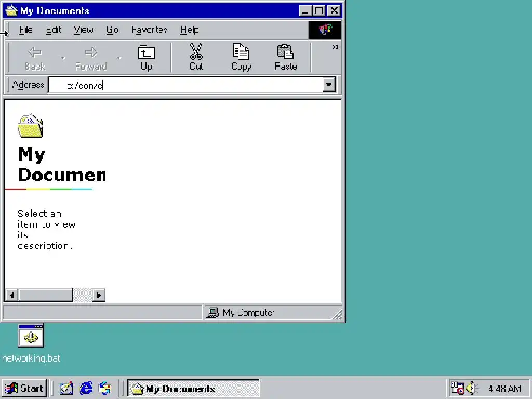
Task: Open the Edit menu
Action: point(54,30)
